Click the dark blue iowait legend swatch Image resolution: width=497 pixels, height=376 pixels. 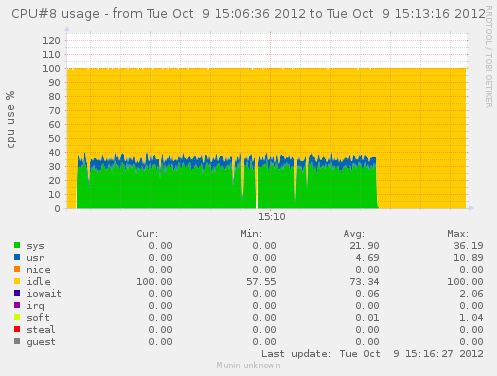(x=17, y=293)
